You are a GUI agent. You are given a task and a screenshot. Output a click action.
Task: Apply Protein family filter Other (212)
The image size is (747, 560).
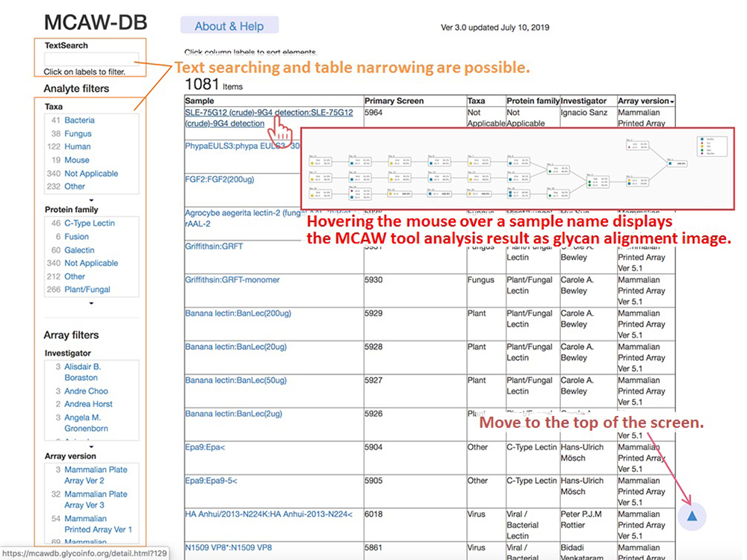click(x=75, y=276)
